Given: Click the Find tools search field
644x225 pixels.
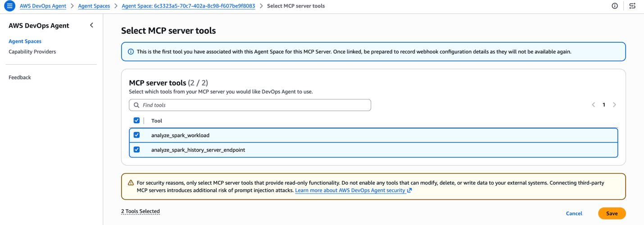Looking at the screenshot, I should [x=250, y=105].
